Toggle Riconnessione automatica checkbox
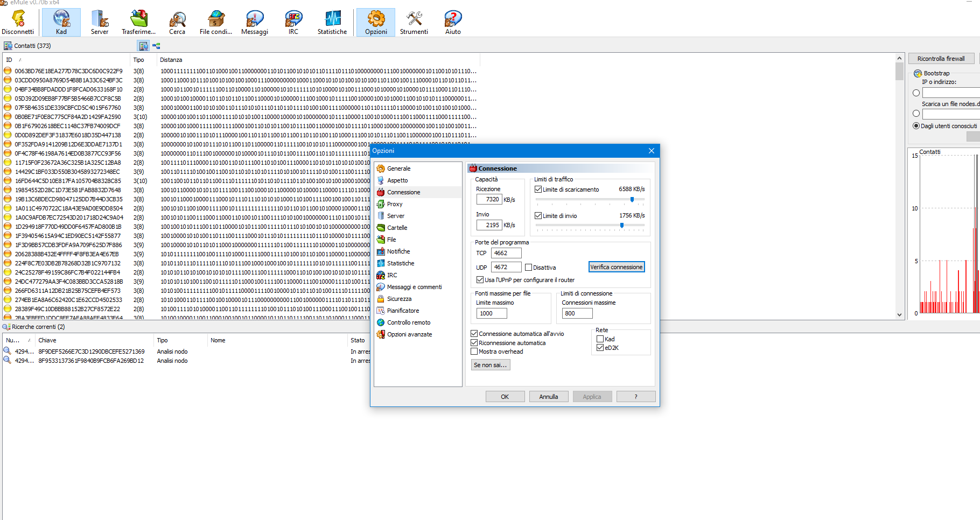This screenshot has width=980, height=520. click(x=474, y=343)
